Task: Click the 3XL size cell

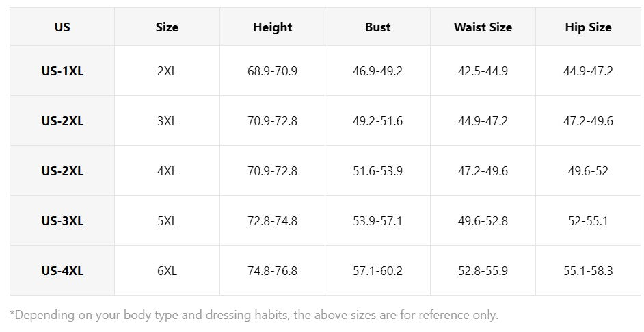Action: click(167, 121)
